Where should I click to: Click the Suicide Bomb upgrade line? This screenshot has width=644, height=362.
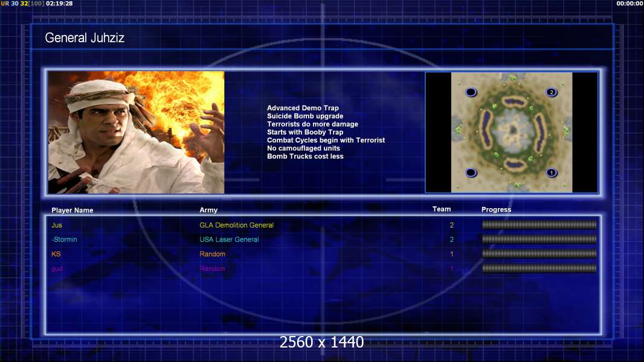(305, 116)
